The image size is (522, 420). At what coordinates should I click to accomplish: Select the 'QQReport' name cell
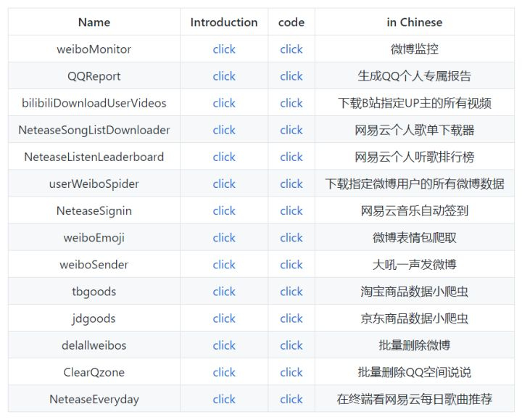tap(94, 76)
